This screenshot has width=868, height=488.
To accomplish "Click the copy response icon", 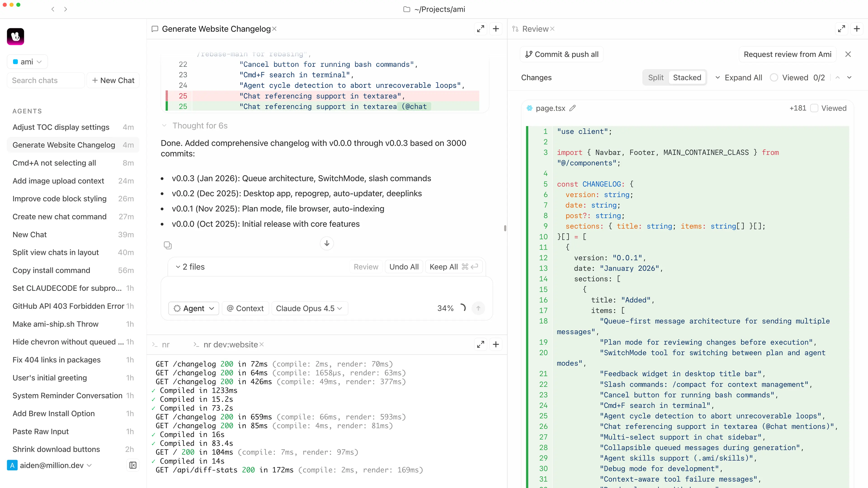I will pyautogui.click(x=167, y=245).
